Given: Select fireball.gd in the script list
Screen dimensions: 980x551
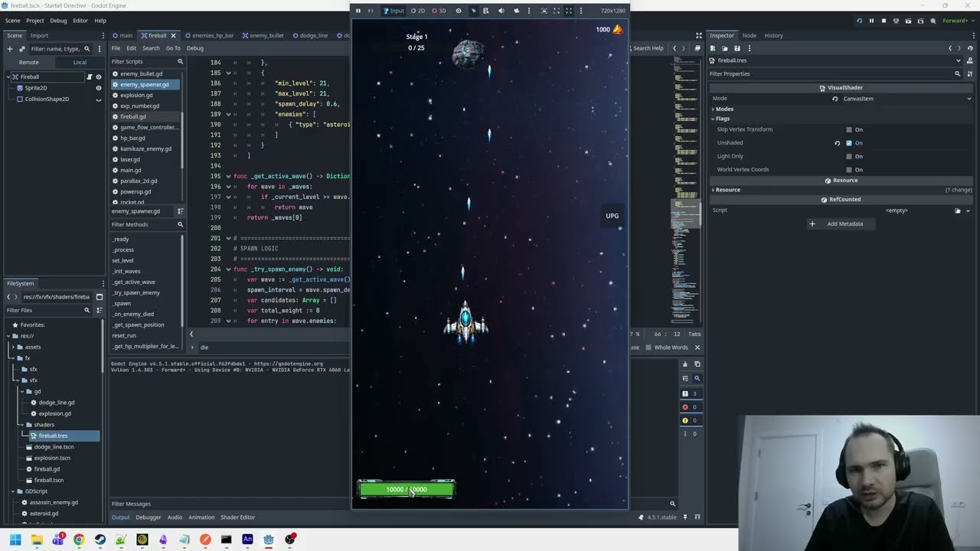Looking at the screenshot, I should pos(133,117).
